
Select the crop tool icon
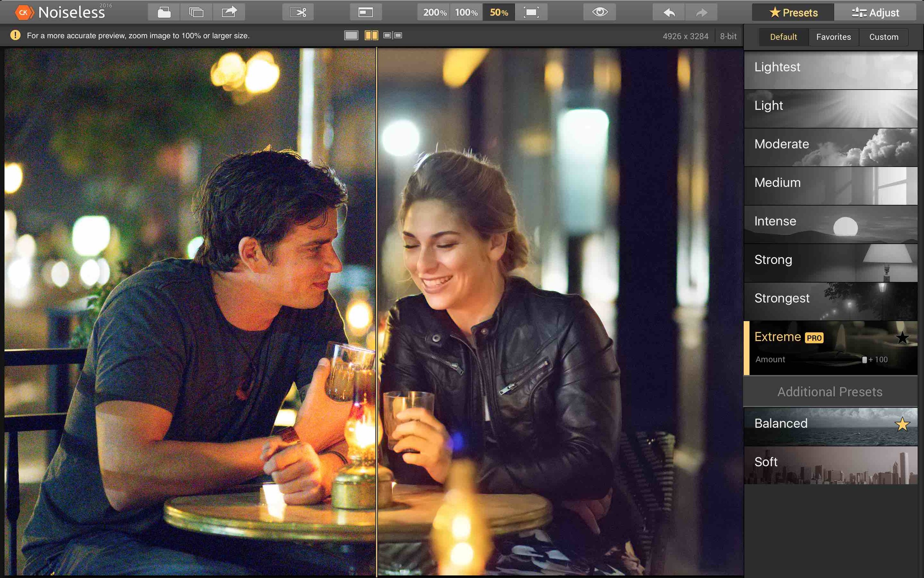pyautogui.click(x=298, y=12)
